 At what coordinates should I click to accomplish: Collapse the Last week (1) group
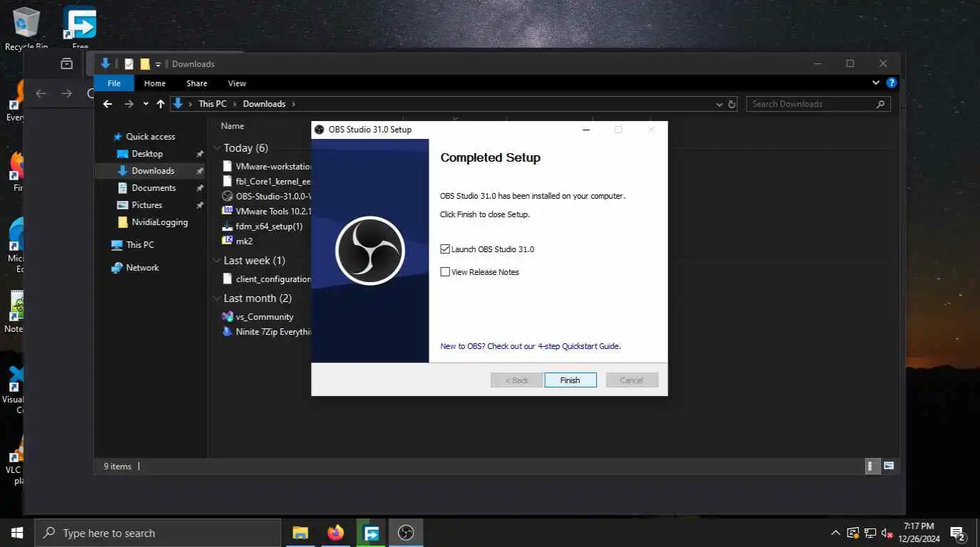pos(217,261)
